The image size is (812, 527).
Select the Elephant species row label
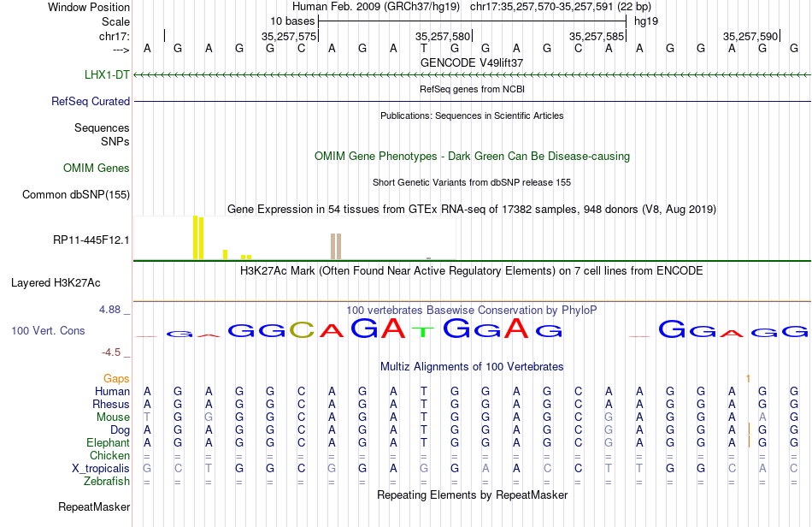[108, 442]
